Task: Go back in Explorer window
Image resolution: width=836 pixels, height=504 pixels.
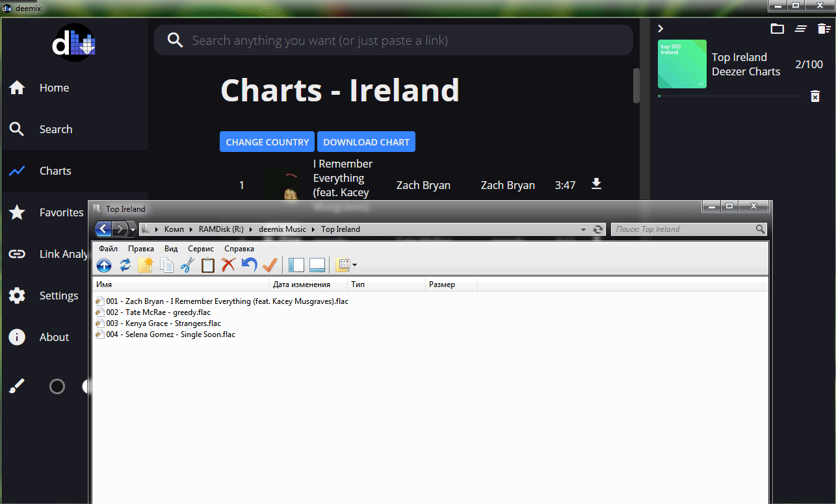Action: (103, 229)
